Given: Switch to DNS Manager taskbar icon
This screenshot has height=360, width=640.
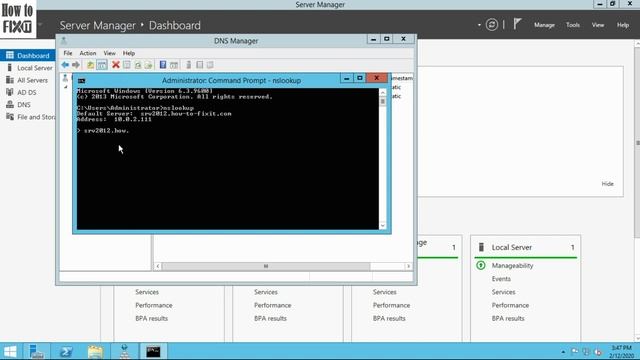Looking at the screenshot, I should click(x=124, y=351).
